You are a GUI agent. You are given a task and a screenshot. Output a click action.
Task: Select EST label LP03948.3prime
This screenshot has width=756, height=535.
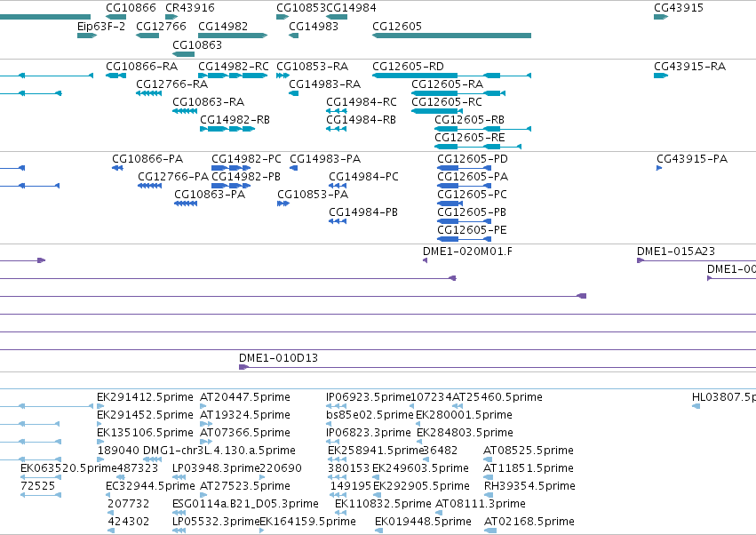click(x=216, y=468)
